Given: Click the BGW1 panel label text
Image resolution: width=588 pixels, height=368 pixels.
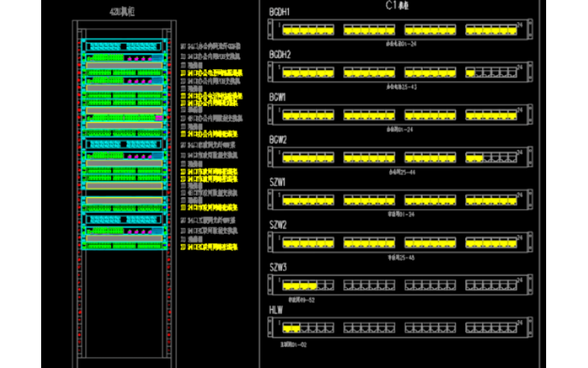Looking at the screenshot, I should [x=278, y=97].
